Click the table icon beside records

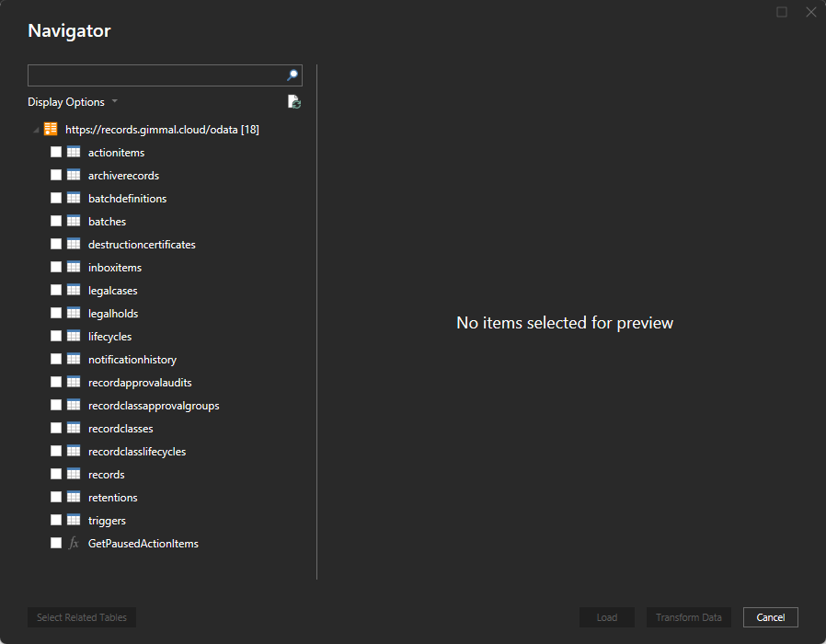point(74,475)
